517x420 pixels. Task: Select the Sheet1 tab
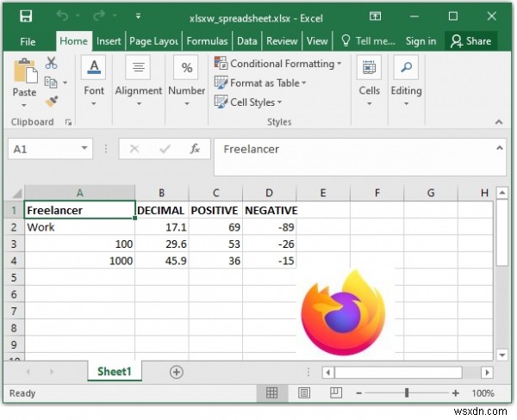click(115, 372)
